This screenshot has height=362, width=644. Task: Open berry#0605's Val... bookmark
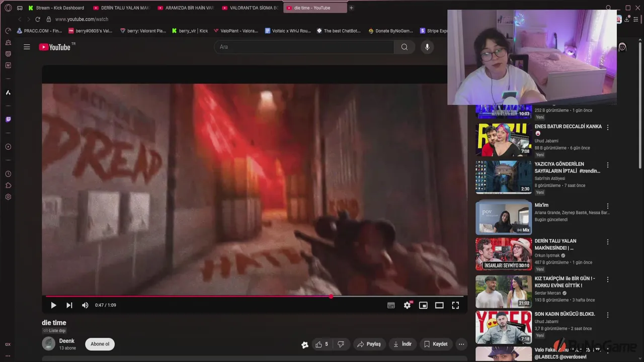coord(90,31)
